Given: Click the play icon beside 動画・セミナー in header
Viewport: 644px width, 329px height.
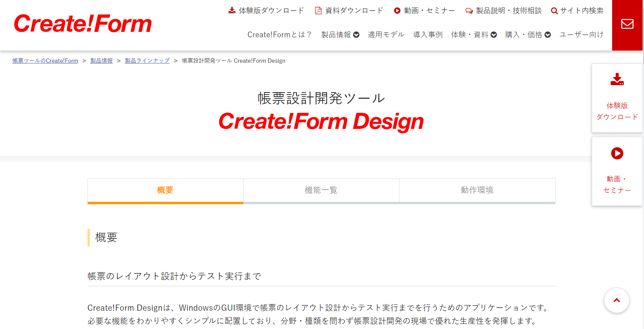Looking at the screenshot, I should coord(397,11).
